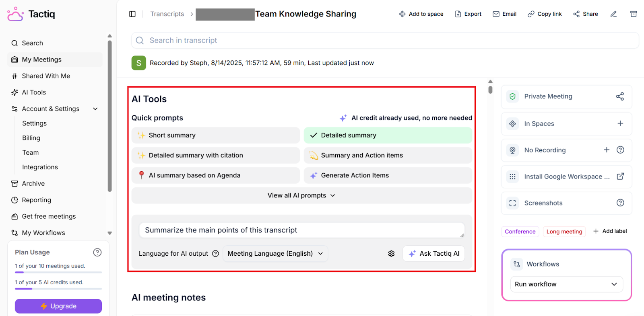Viewport: 644px width, 316px height.
Task: Click the No Recording webcam icon
Action: pyautogui.click(x=512, y=150)
